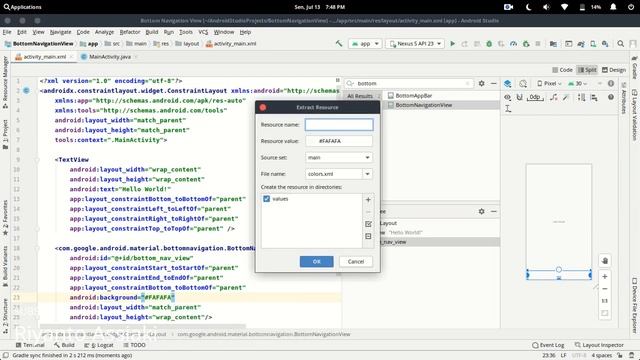Screen dimensions: 640x360
Task: Click Cancel in Extract Resource dialog
Action: coord(356,262)
